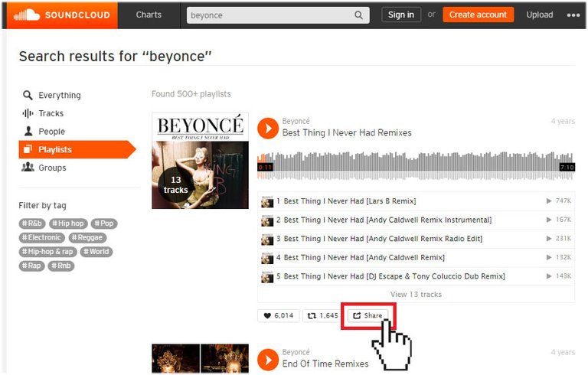Select Groups search filter
This screenshot has height=375, width=588.
[44, 168]
